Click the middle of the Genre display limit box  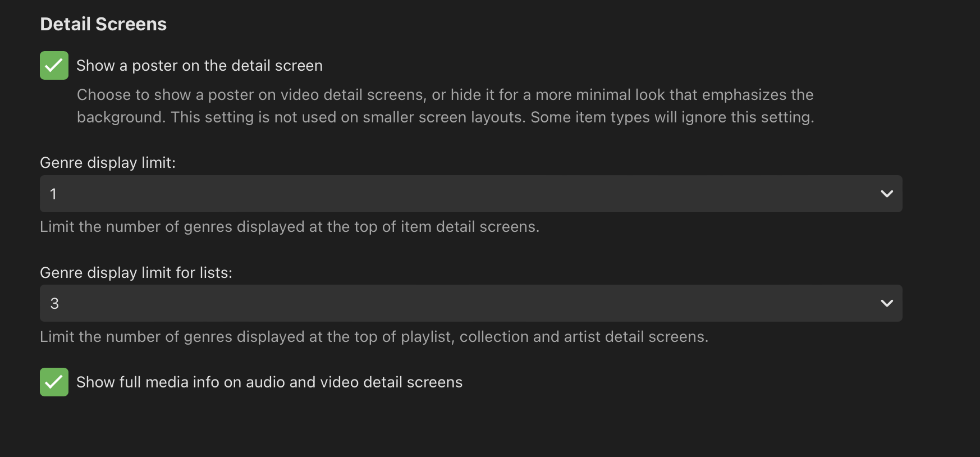471,194
